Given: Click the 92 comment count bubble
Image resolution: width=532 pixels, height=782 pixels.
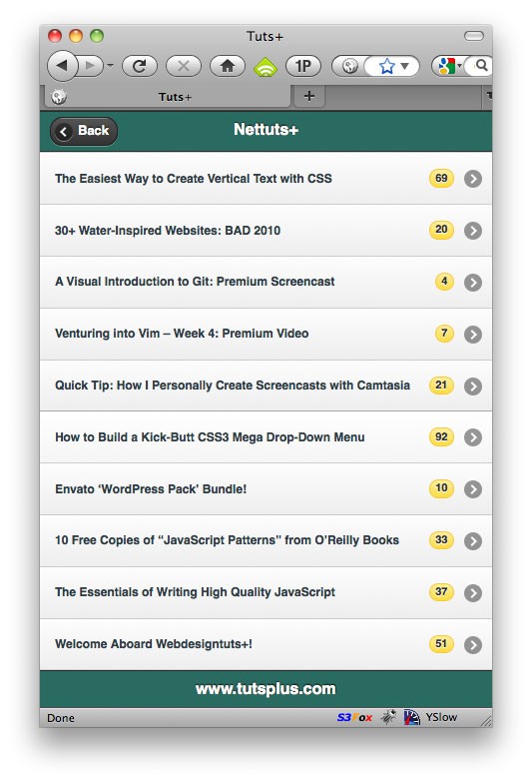Looking at the screenshot, I should (441, 436).
